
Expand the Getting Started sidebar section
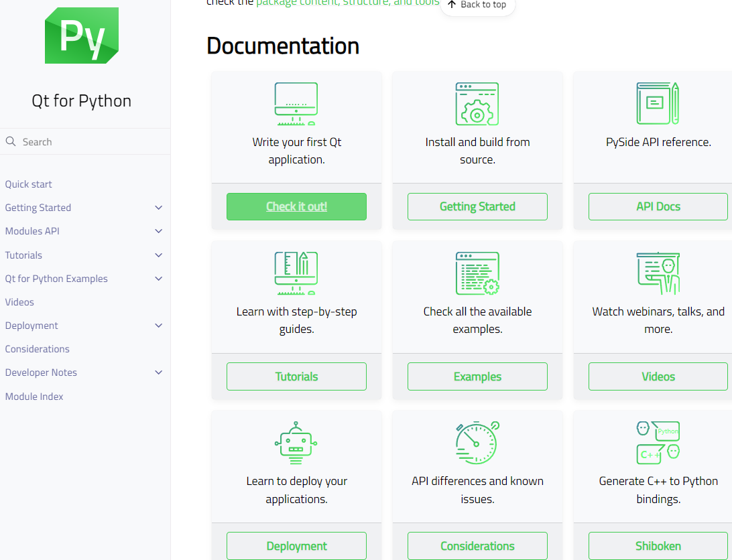click(158, 208)
